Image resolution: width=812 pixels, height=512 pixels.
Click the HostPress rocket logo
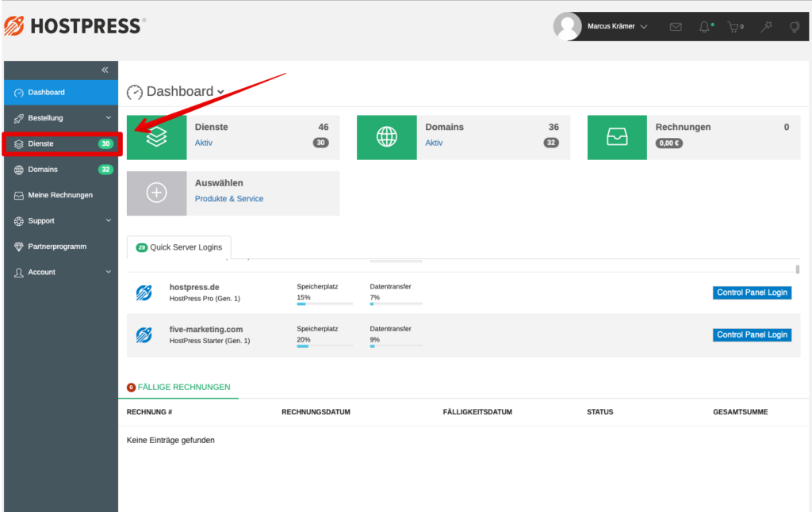pos(14,26)
